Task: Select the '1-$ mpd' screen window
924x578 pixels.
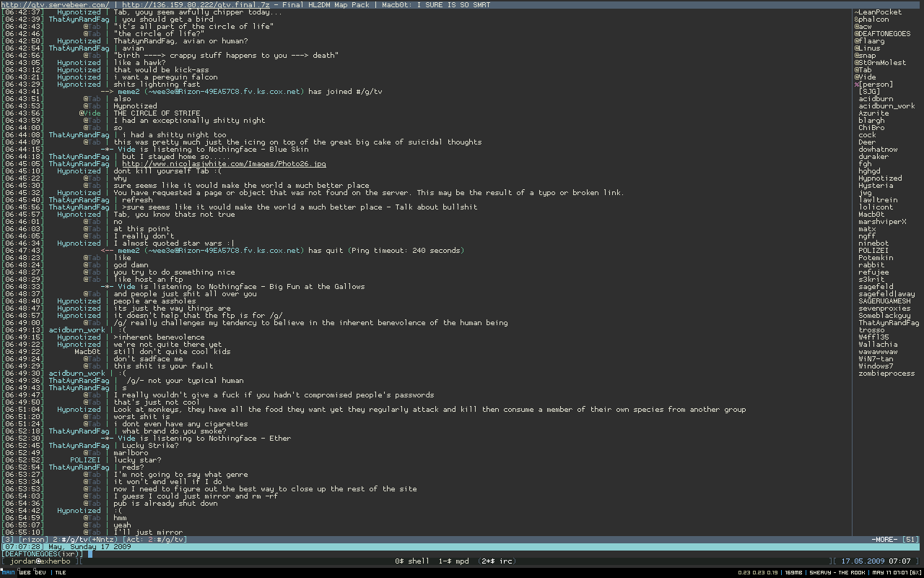Action: 453,561
